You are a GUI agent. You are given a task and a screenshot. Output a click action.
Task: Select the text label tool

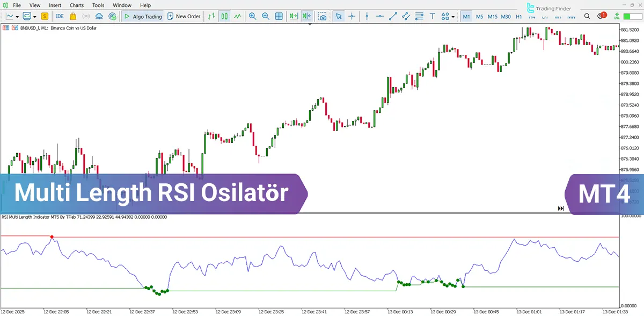click(x=431, y=16)
